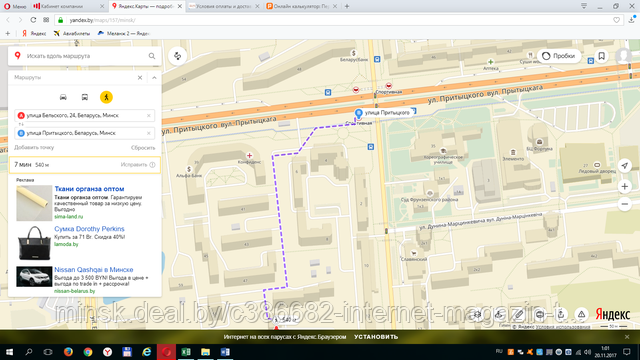The image size is (640, 360).
Task: Open the Ткани органза оптом ad link
Action: (89, 189)
